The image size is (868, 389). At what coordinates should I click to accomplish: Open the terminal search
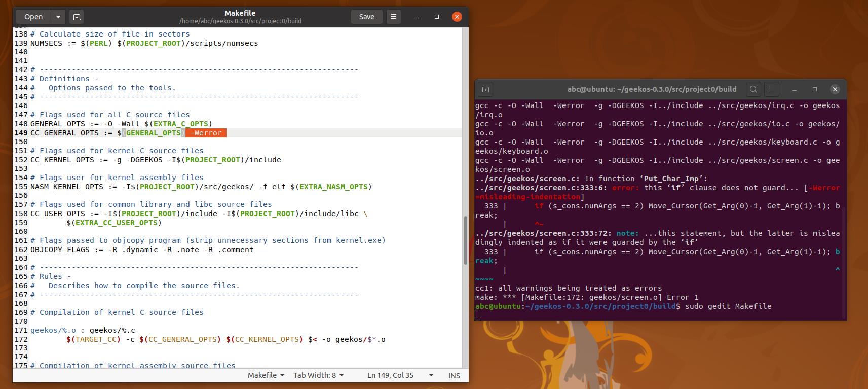[x=753, y=89]
